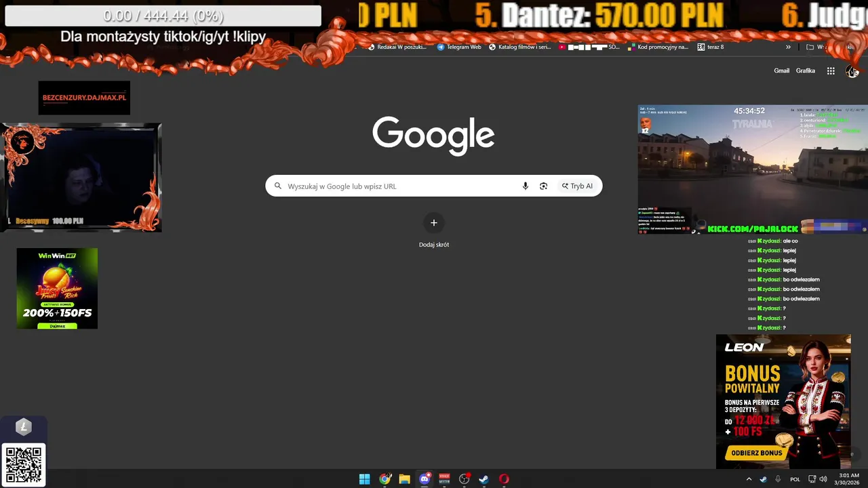The width and height of the screenshot is (868, 488).
Task: Click ODBIERZ BONUS button on Leon ad
Action: (757, 453)
